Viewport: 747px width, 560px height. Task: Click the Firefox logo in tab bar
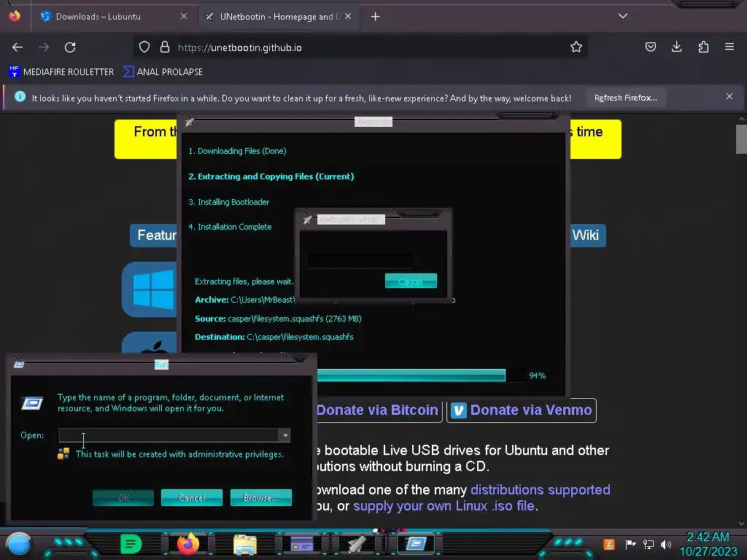(x=15, y=16)
